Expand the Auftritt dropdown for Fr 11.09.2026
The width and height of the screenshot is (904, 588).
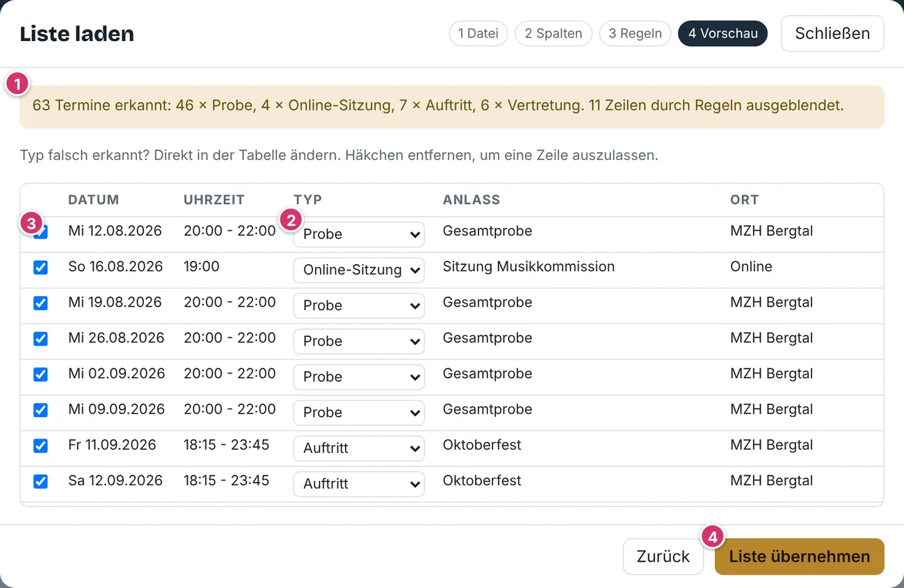pos(359,448)
